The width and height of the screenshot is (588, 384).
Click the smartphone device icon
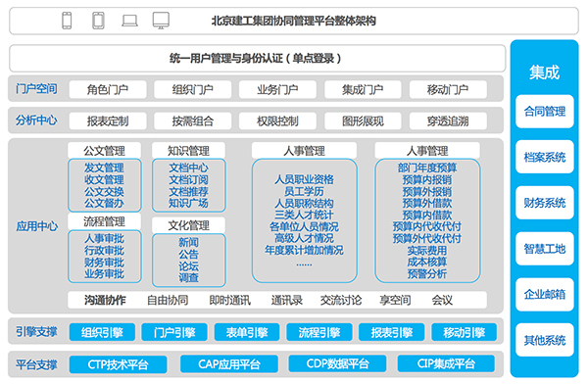pos(67,21)
